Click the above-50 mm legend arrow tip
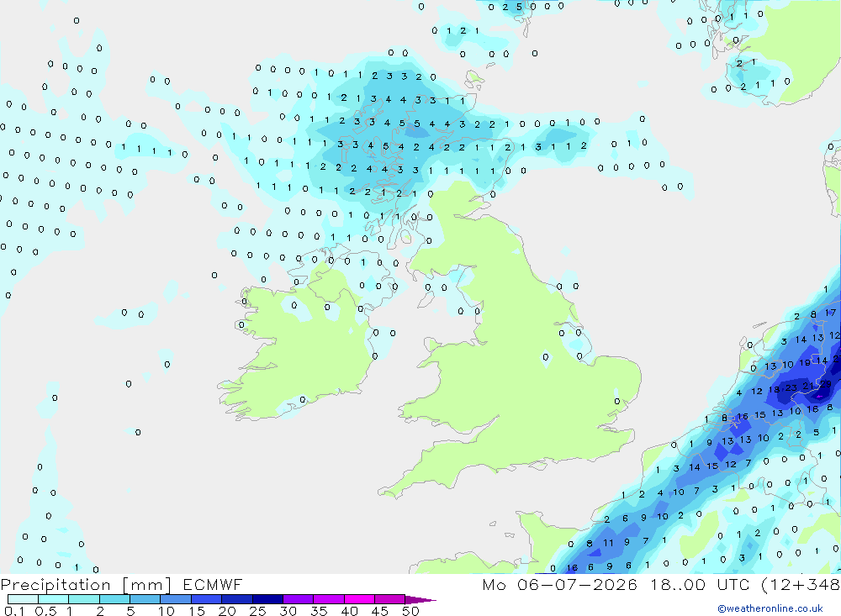841x616 pixels. [x=420, y=600]
